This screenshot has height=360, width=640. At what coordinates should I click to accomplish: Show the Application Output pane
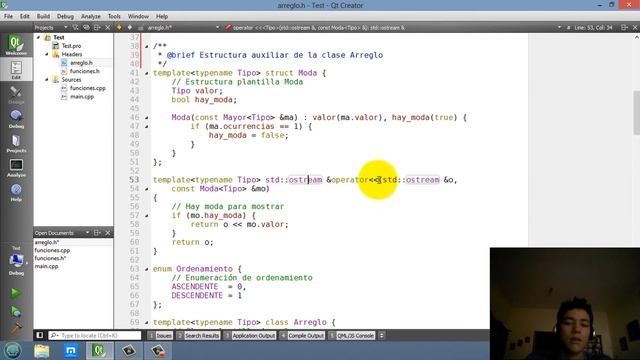250,335
